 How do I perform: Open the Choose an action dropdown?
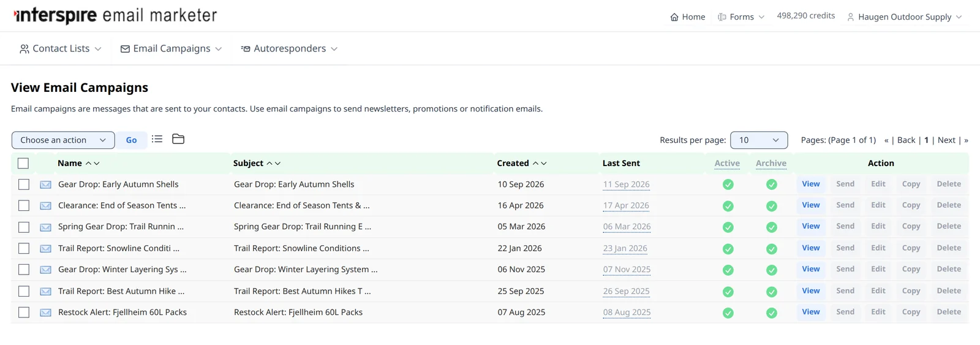click(63, 140)
